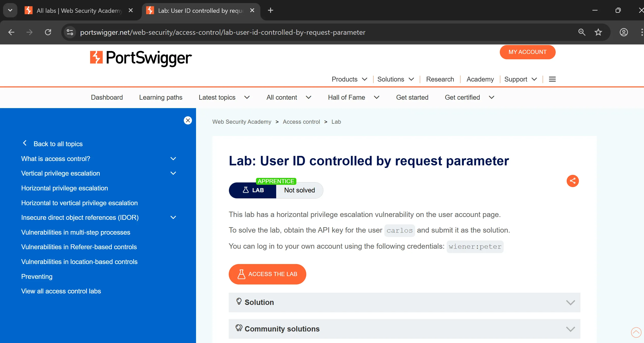Click the bookmark star icon
Screen dimensions: 644x343
[x=598, y=32]
